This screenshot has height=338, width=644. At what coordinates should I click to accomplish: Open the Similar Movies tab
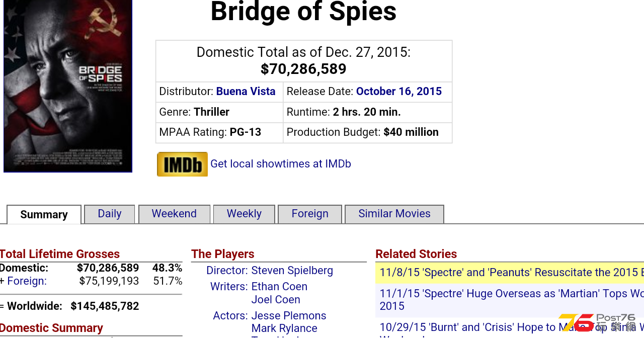(x=394, y=214)
